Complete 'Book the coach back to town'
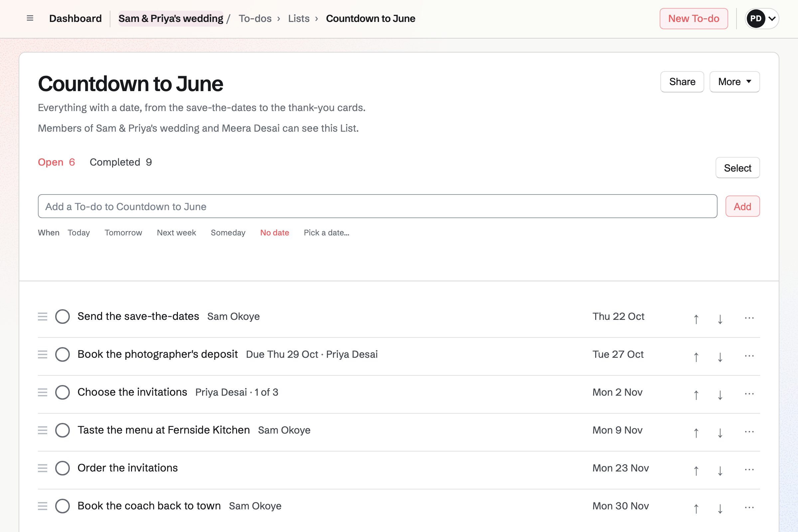798x532 pixels. point(63,506)
